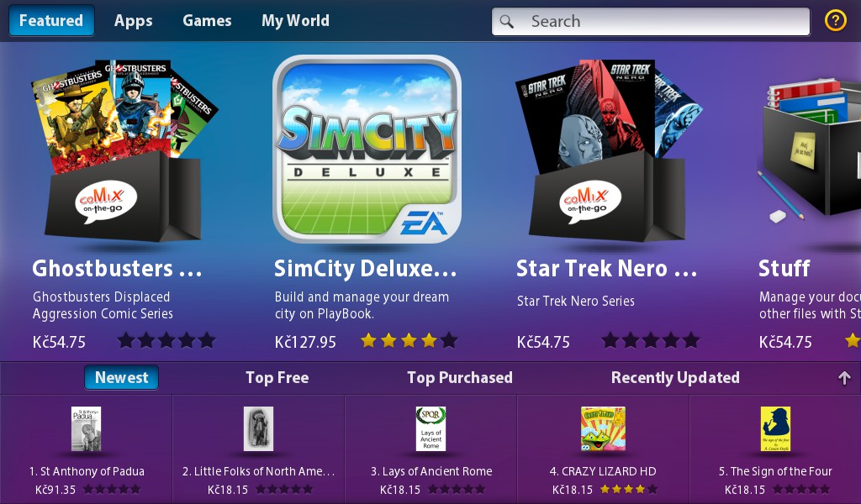The height and width of the screenshot is (504, 861).
Task: Show the Top Free list
Action: [x=277, y=377]
